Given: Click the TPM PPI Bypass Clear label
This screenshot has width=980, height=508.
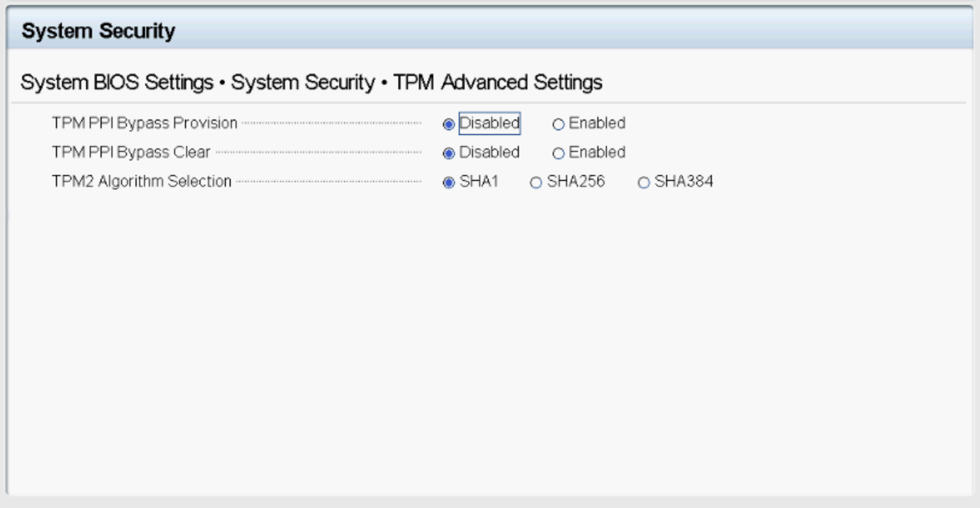Looking at the screenshot, I should point(131,153).
